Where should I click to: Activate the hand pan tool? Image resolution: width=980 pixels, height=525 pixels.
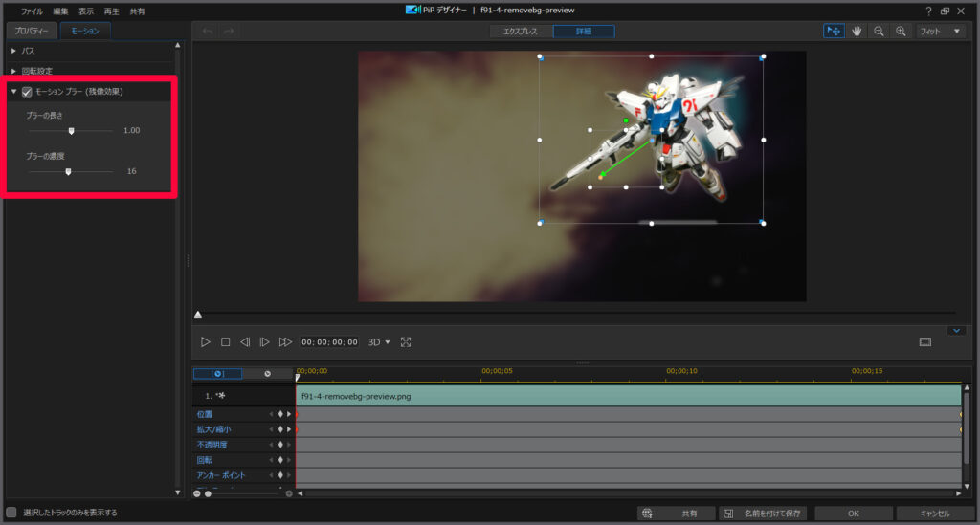pos(857,31)
